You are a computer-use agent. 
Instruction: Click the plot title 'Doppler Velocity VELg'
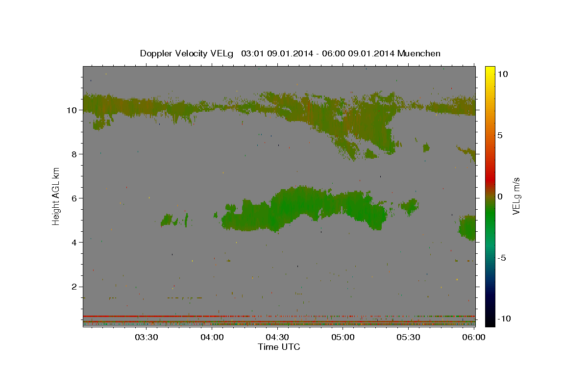pyautogui.click(x=187, y=53)
